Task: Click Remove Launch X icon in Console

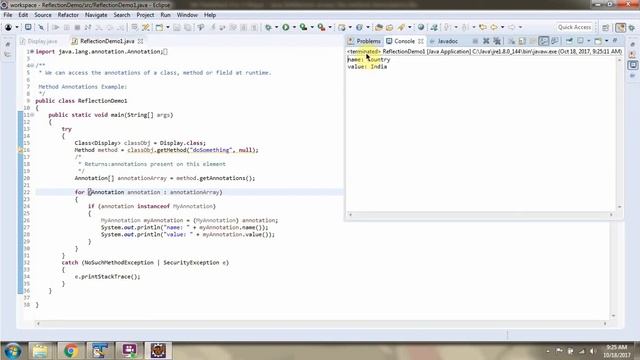Action: click(486, 41)
